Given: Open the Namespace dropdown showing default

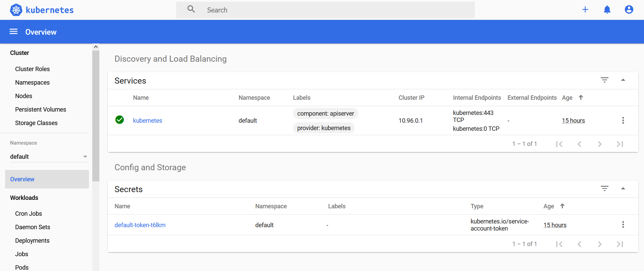Looking at the screenshot, I should coord(49,157).
